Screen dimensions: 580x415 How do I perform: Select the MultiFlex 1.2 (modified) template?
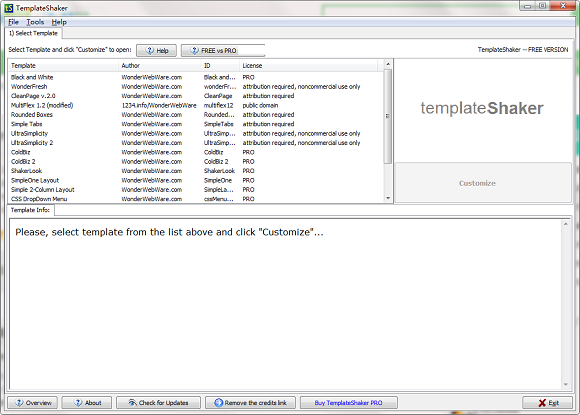[196, 105]
